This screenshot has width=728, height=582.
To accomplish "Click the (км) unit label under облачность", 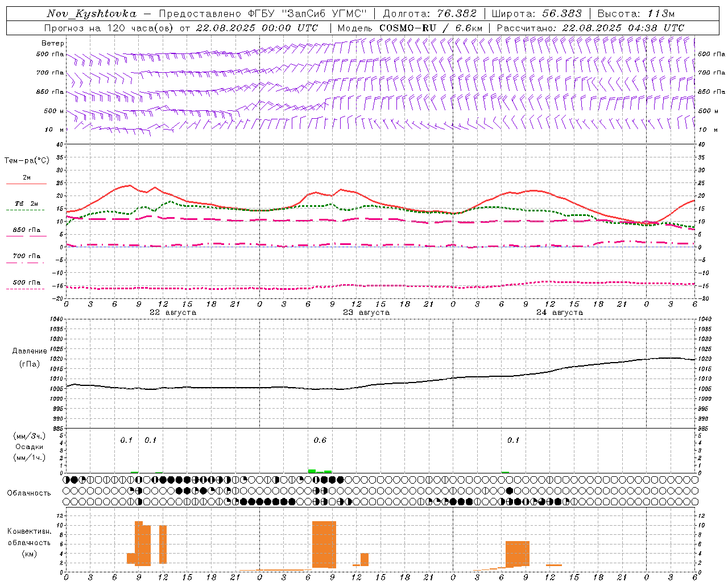I will pos(30,554).
